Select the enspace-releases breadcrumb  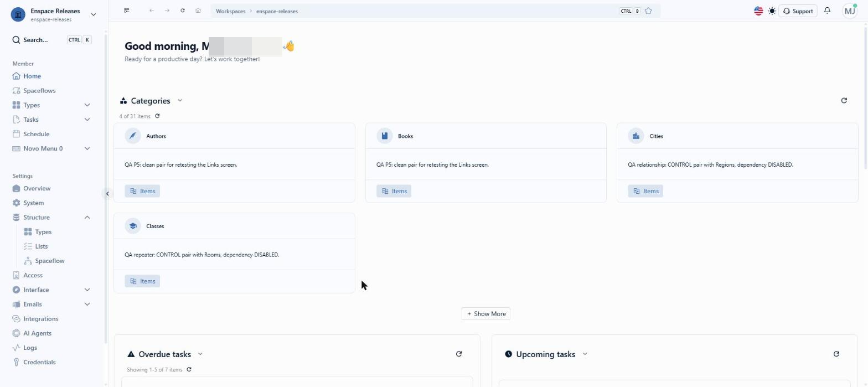[277, 11]
